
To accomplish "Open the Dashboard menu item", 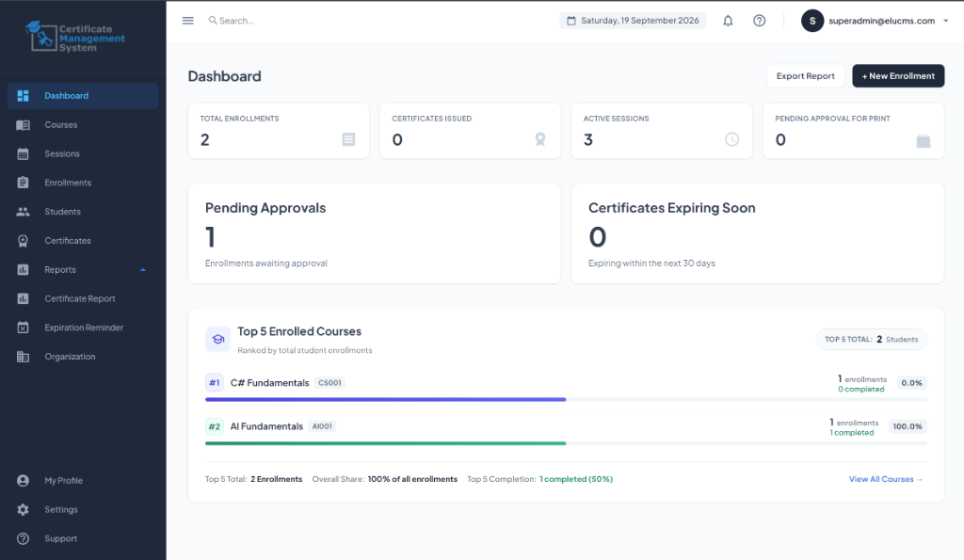I will 83,96.
